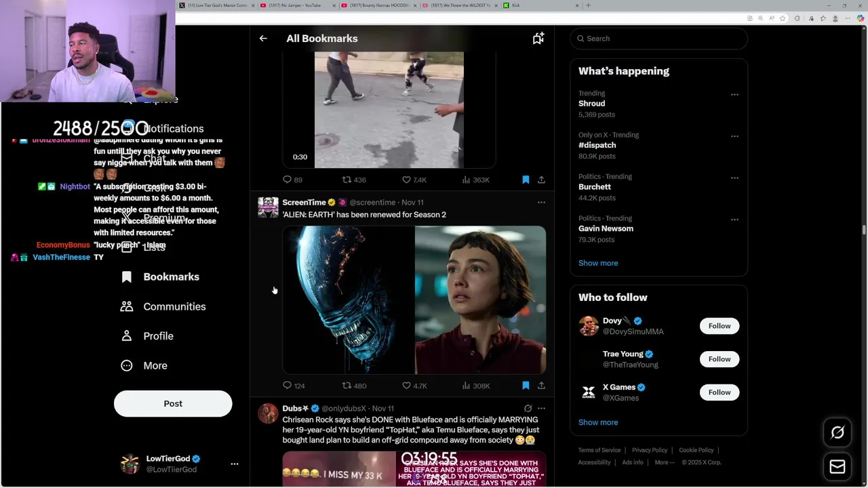
Task: Follow Dovy in Who to follow
Action: coord(719,326)
